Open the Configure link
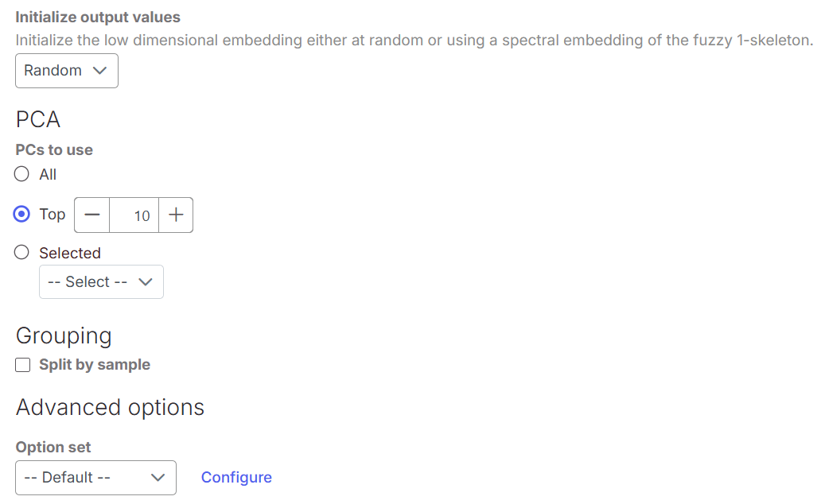This screenshot has width=821, height=504. tap(236, 478)
